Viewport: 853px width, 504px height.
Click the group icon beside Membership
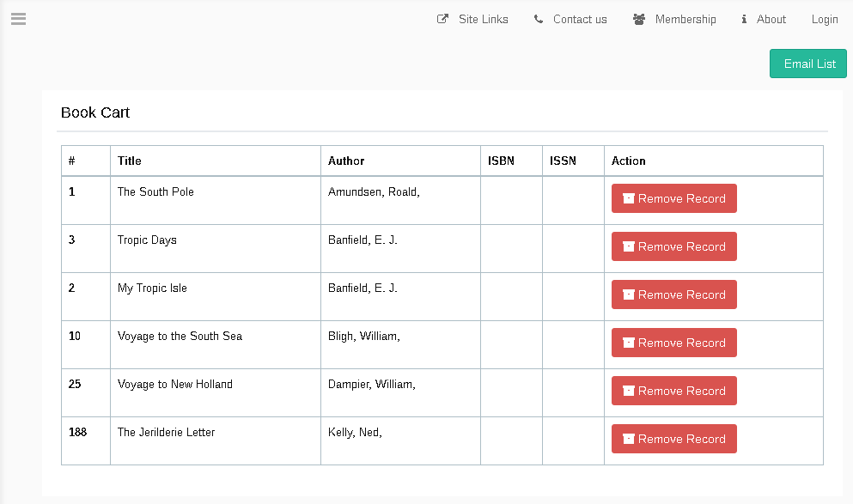[639, 19]
